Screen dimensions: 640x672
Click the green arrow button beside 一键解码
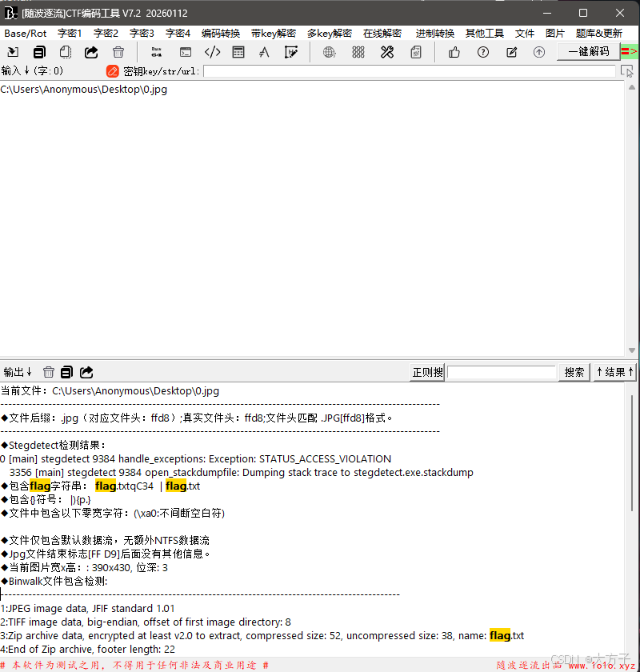[630, 51]
